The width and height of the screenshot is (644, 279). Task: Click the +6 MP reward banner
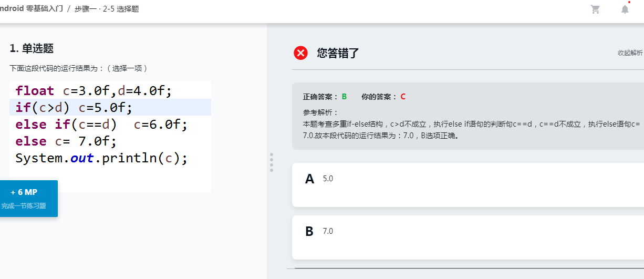click(28, 199)
